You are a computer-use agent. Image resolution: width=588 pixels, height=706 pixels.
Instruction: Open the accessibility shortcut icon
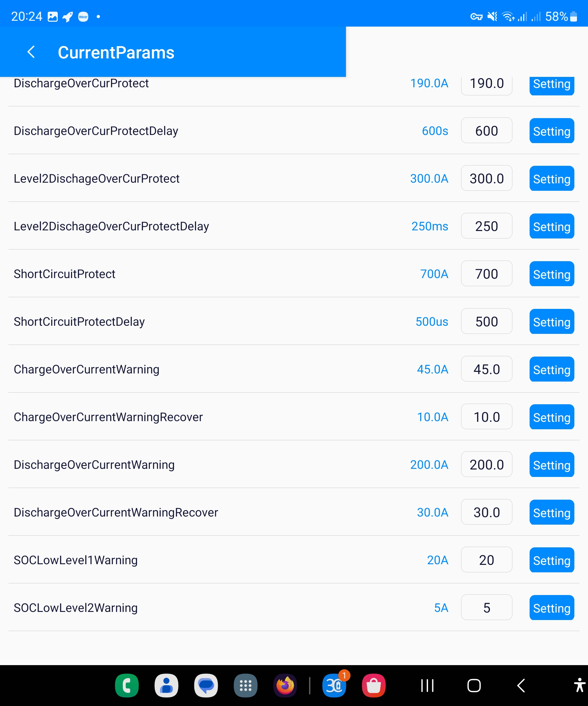(x=579, y=685)
